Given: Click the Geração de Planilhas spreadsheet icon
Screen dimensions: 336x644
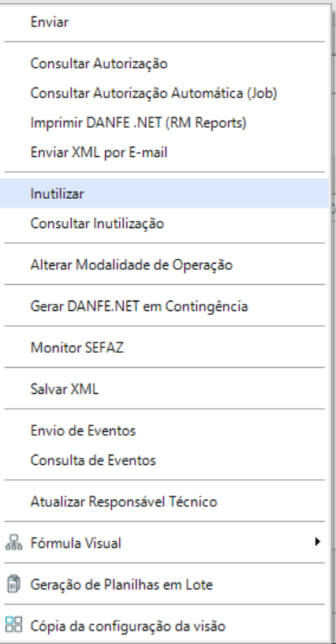Looking at the screenshot, I should tap(13, 584).
